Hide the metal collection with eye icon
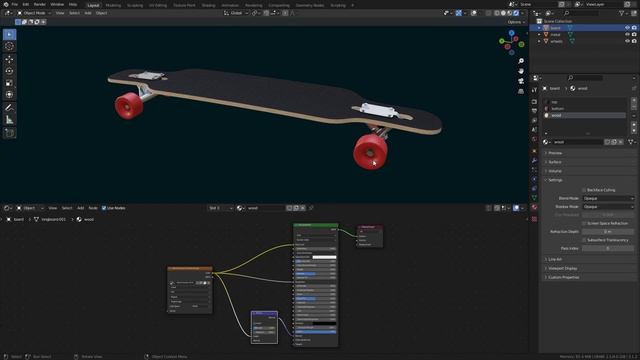The image size is (640, 360). tap(627, 35)
